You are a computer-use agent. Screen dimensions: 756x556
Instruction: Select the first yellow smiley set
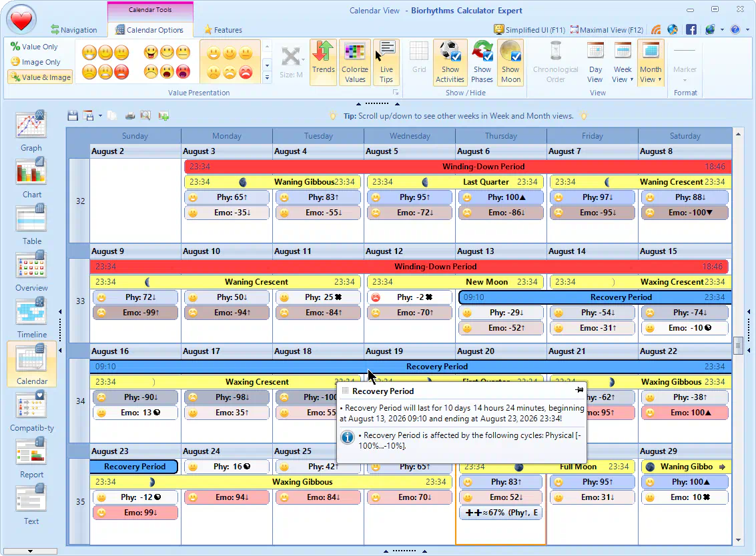click(105, 62)
